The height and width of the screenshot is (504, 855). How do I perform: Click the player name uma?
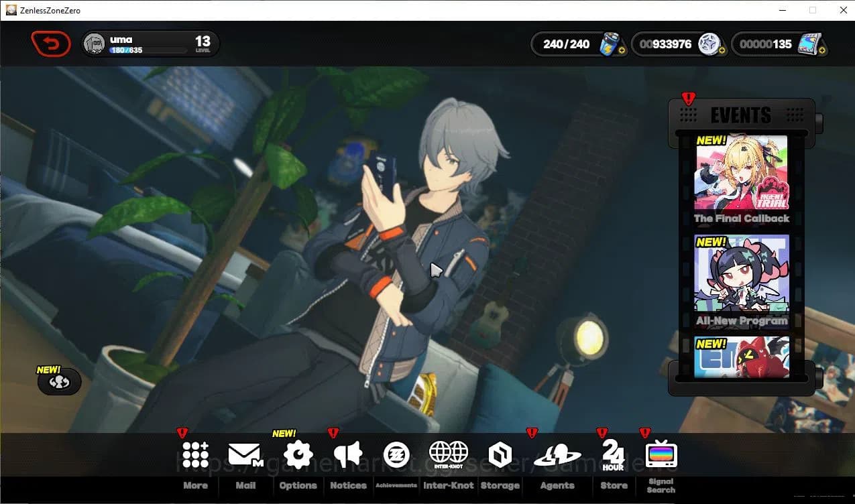coord(121,40)
